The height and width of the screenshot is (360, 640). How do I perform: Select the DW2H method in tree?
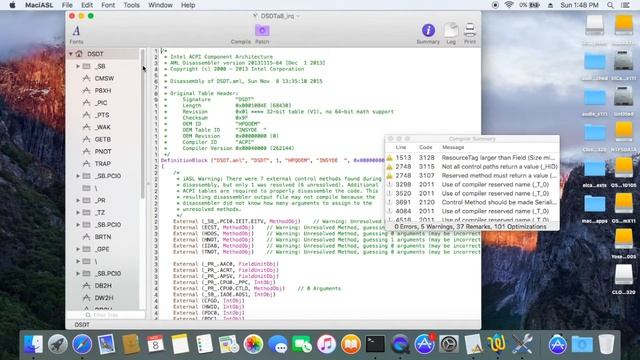[x=104, y=298]
